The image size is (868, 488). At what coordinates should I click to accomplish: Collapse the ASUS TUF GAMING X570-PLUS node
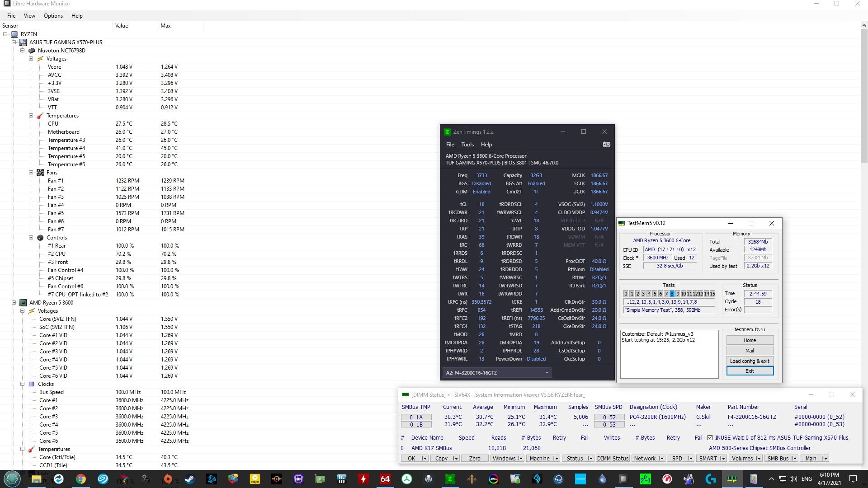(14, 42)
